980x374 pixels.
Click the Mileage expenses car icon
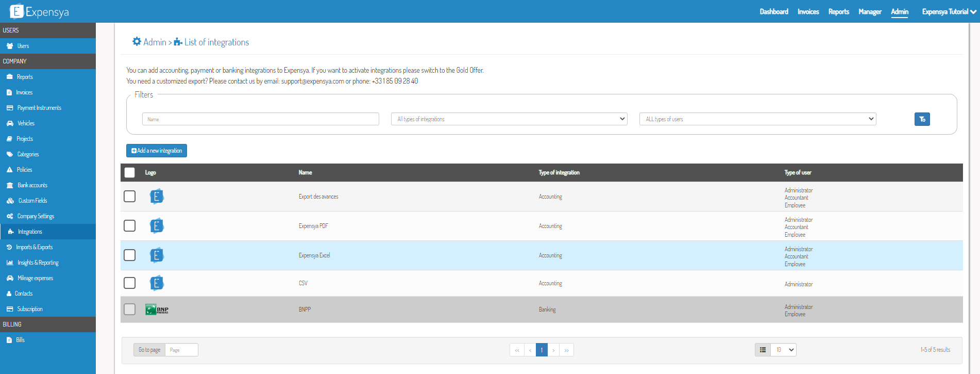10,278
